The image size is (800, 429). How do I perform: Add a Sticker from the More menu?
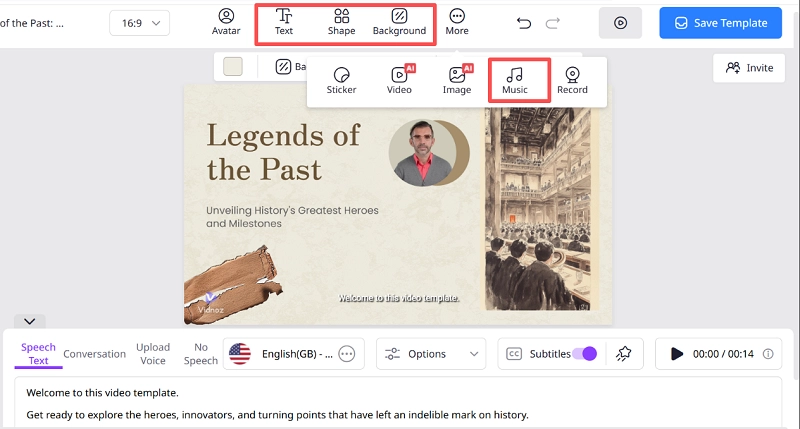[341, 81]
